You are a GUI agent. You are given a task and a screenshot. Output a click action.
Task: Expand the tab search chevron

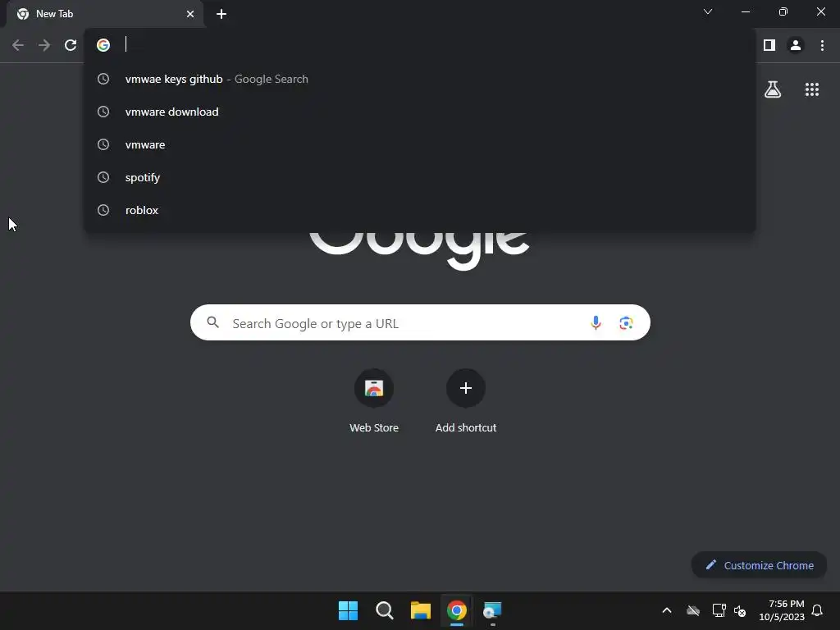tap(708, 11)
